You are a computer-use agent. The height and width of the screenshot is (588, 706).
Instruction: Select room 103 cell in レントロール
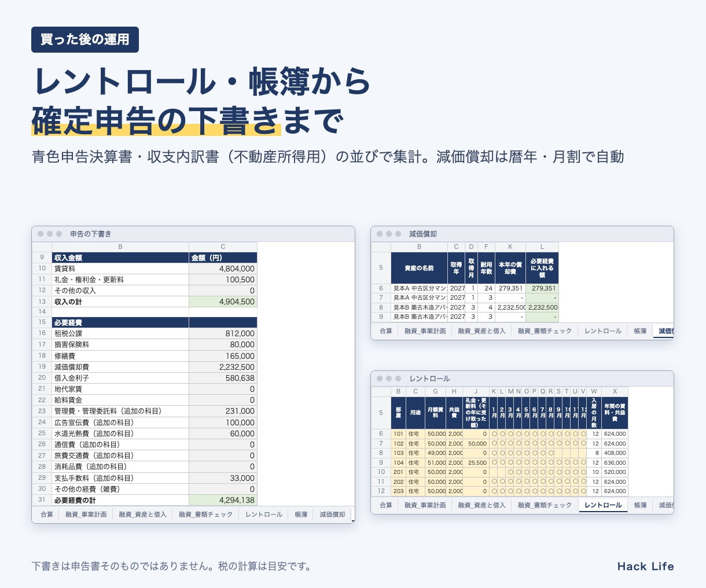pyautogui.click(x=398, y=453)
